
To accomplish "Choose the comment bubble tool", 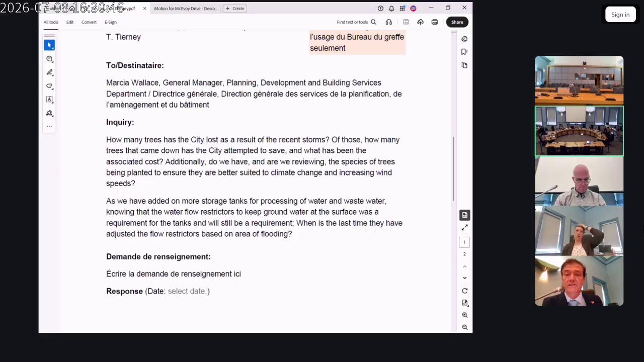I will (49, 59).
